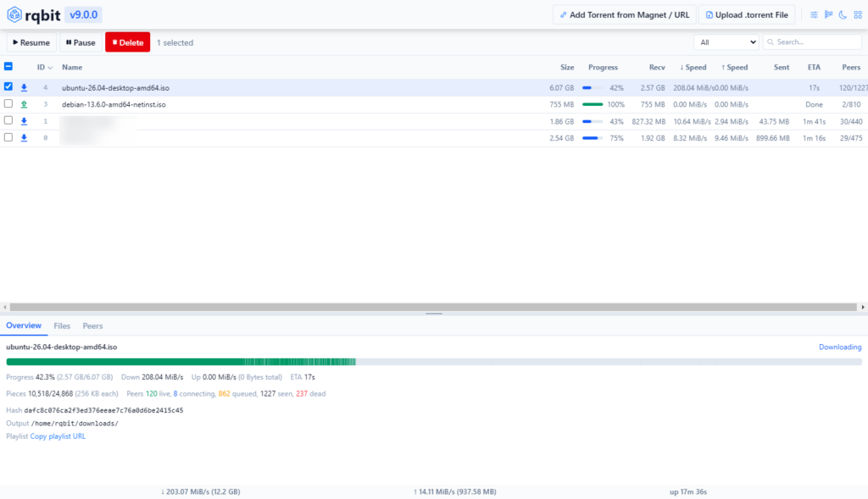Click the panel divider handle above Overview

[x=434, y=313]
